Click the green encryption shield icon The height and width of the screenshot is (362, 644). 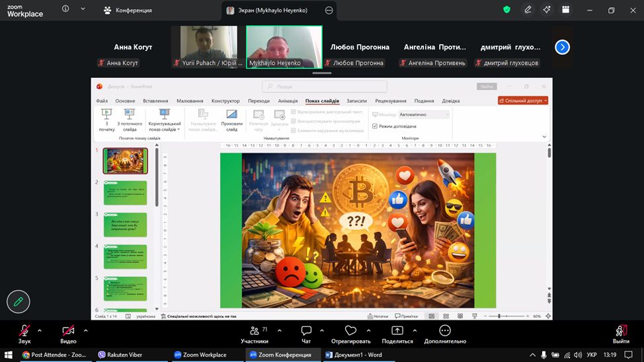[506, 10]
